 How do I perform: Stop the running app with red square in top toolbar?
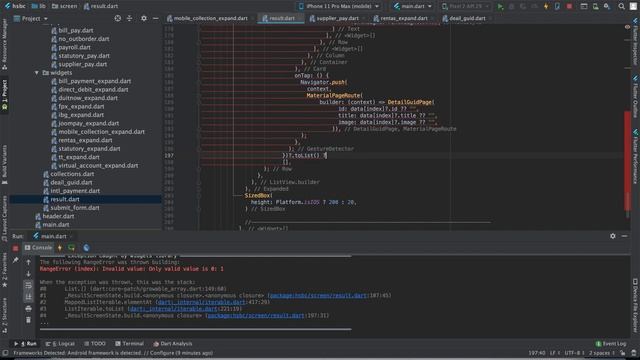(569, 6)
